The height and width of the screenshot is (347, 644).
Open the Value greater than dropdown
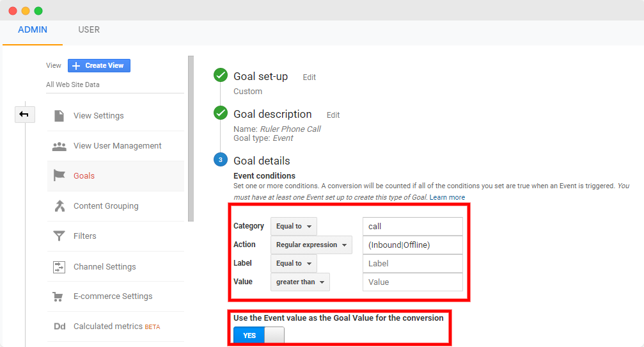click(x=300, y=282)
